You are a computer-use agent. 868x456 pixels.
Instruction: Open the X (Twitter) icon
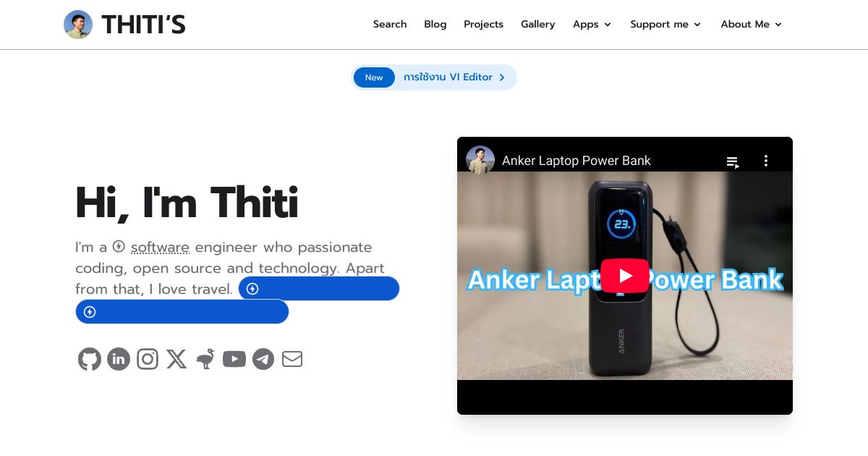[176, 359]
